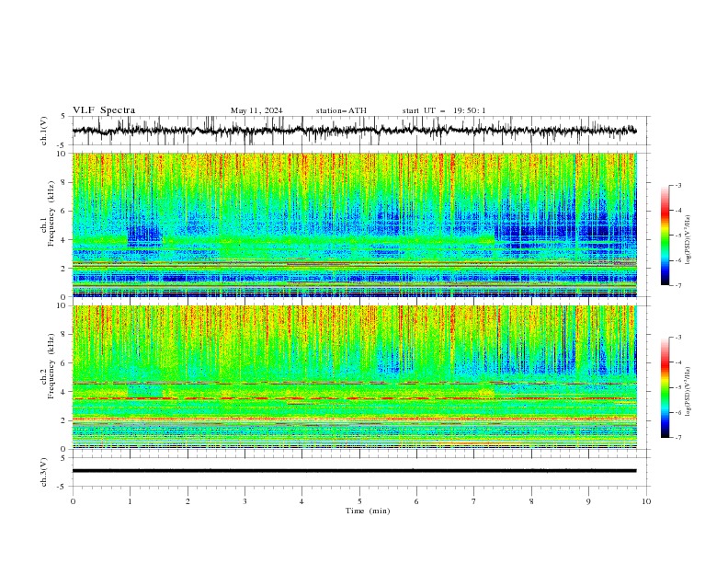
Task: Click the ch.2 spectrogram panel
Action: tap(355, 377)
